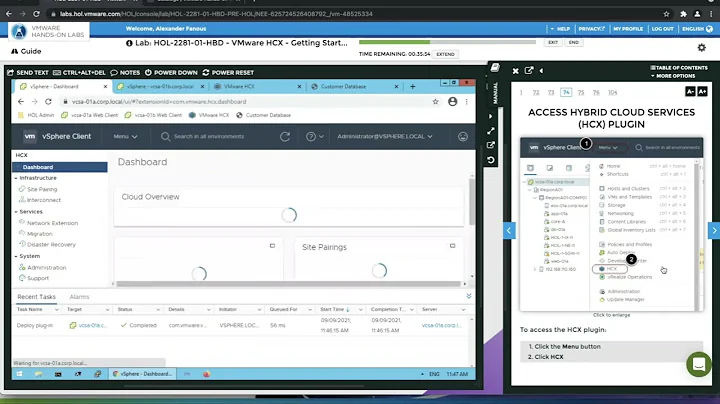Open vcsa-01a Web Client bookmark

pyautogui.click(x=90, y=115)
